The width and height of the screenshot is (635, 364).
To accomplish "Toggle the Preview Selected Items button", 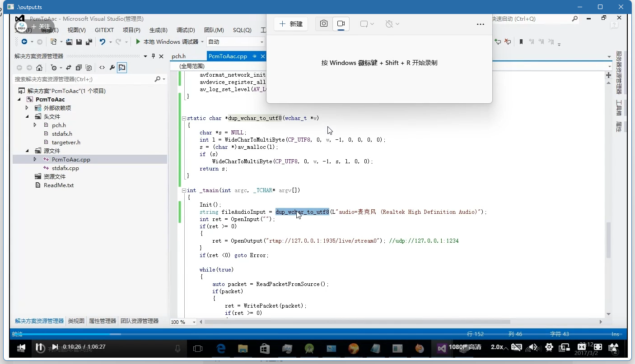I will pos(122,68).
